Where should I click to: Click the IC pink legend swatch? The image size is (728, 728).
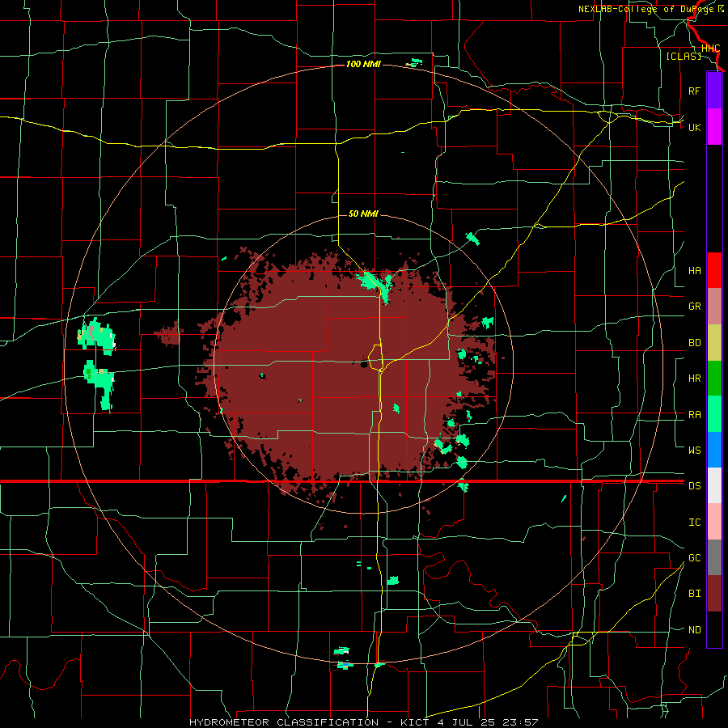pyautogui.click(x=714, y=522)
